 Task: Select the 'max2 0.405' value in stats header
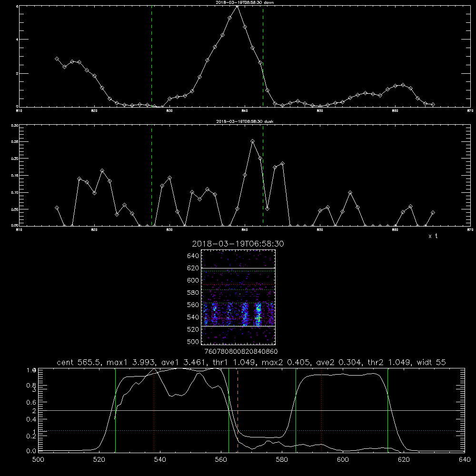(x=285, y=362)
